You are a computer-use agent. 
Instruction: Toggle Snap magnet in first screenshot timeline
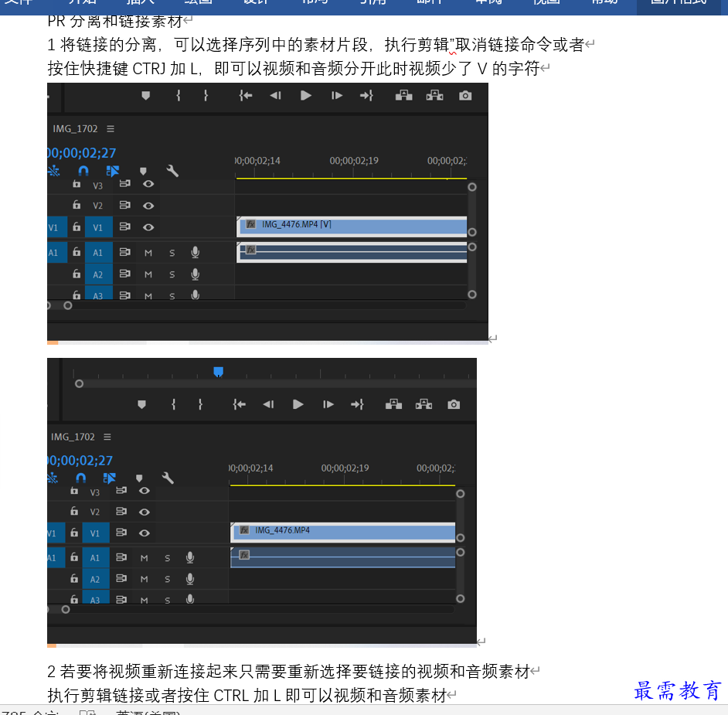(83, 171)
